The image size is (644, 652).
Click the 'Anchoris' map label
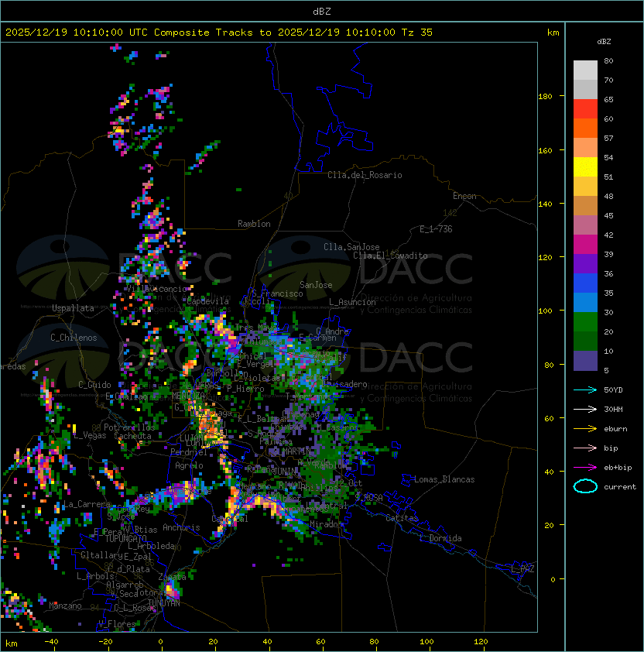(x=181, y=527)
